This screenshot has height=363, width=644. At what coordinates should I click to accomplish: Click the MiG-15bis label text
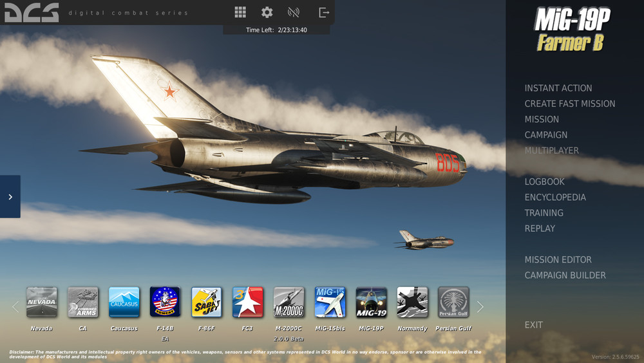pos(330,328)
